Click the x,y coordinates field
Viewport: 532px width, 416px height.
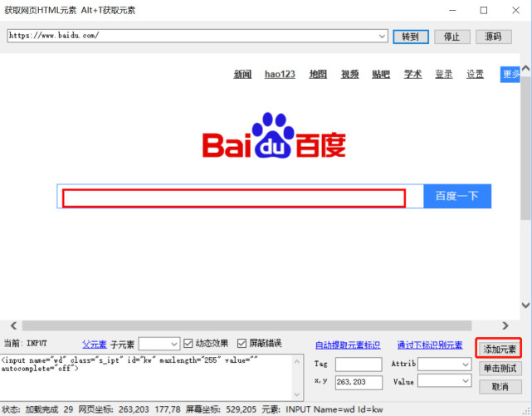click(x=359, y=382)
